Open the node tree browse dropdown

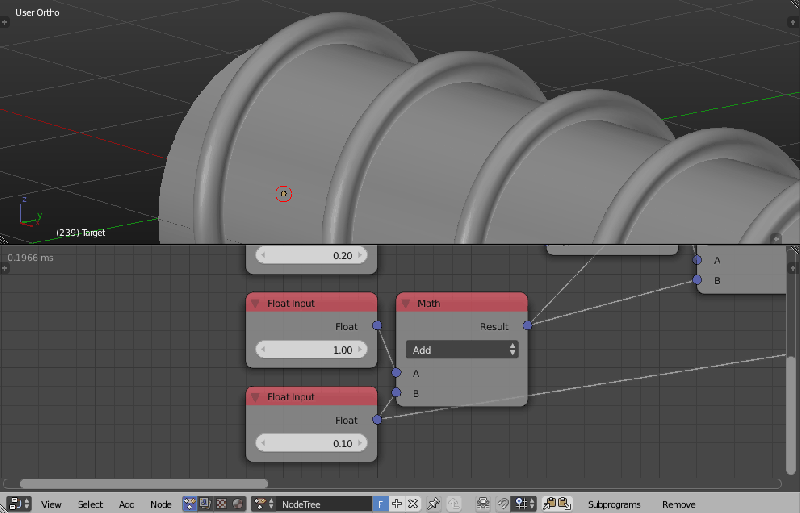(x=264, y=504)
